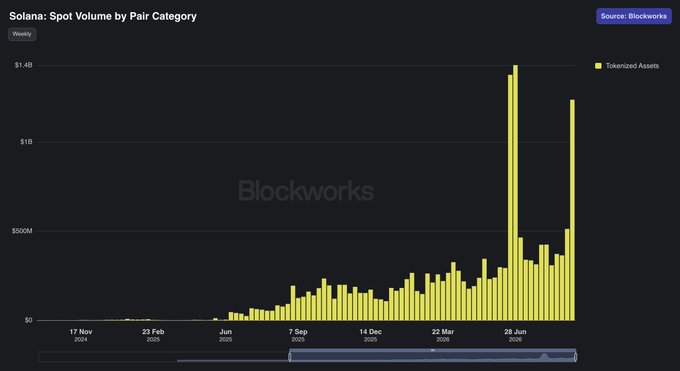Click the unselected left part of range navigator
680x371 pixels.
coord(164,357)
